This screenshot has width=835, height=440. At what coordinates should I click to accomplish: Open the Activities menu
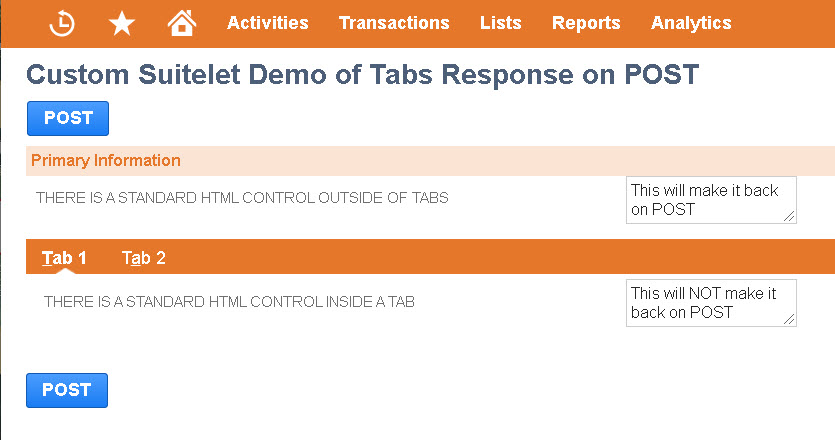[x=268, y=23]
